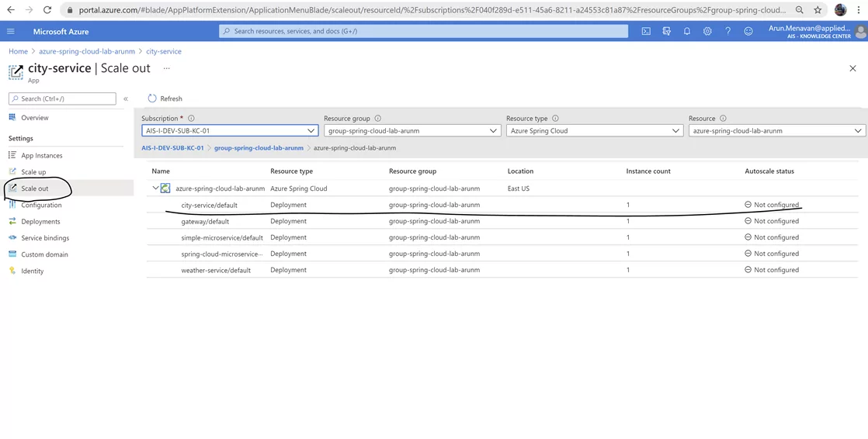Click the Microsoft Azure logo text
The width and height of the screenshot is (868, 439).
61,32
